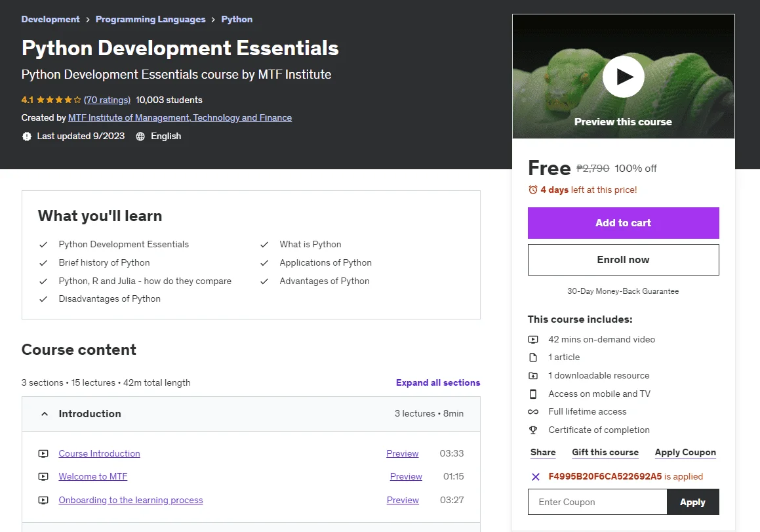
Task: Click the Python Development Essentials main title
Action: (180, 48)
